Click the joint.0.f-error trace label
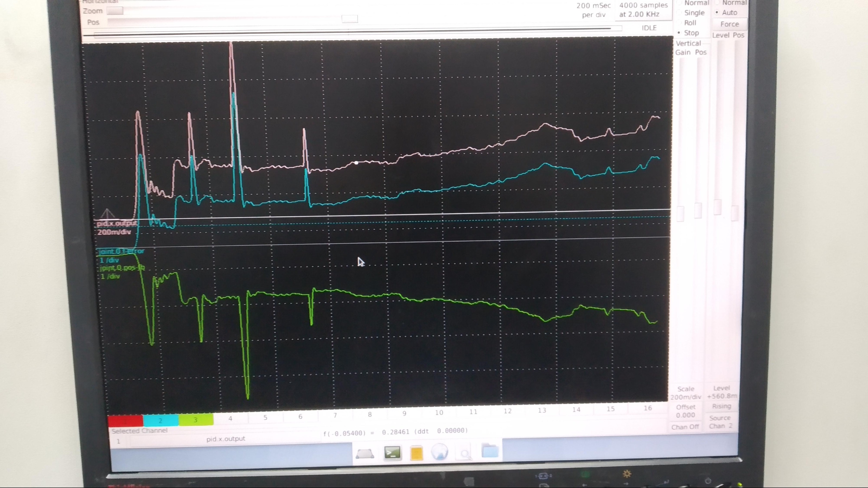This screenshot has height=488, width=868. coord(122,251)
